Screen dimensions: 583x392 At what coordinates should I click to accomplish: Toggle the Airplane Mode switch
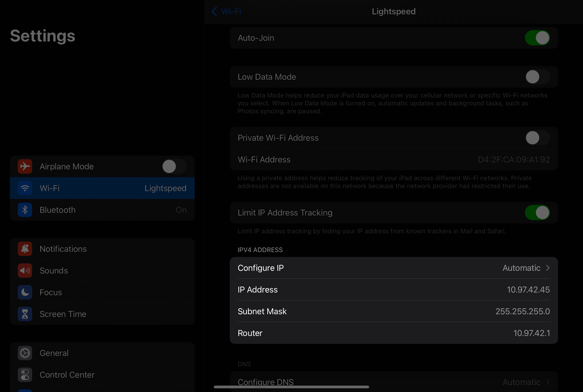[174, 166]
